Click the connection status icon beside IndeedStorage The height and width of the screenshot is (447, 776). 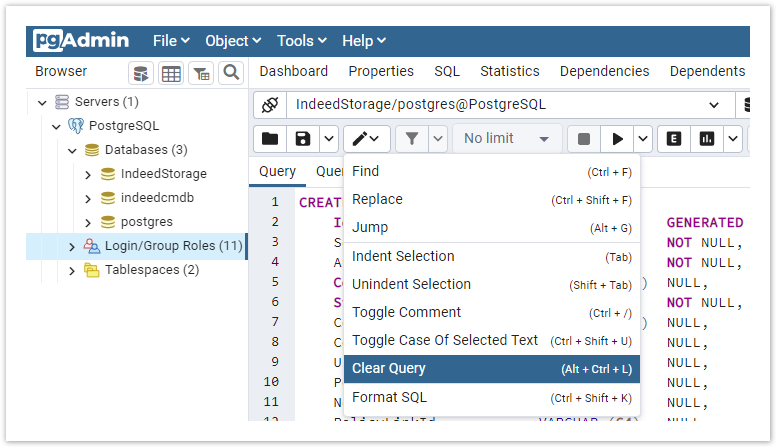coord(268,105)
